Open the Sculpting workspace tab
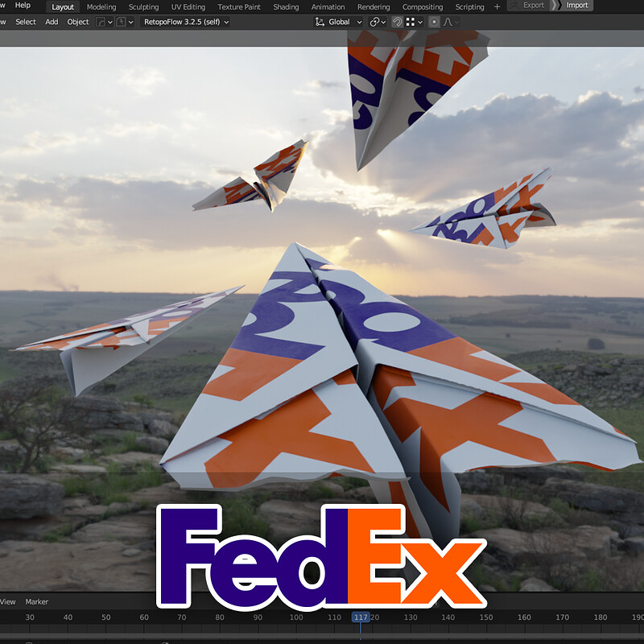 [x=144, y=7]
